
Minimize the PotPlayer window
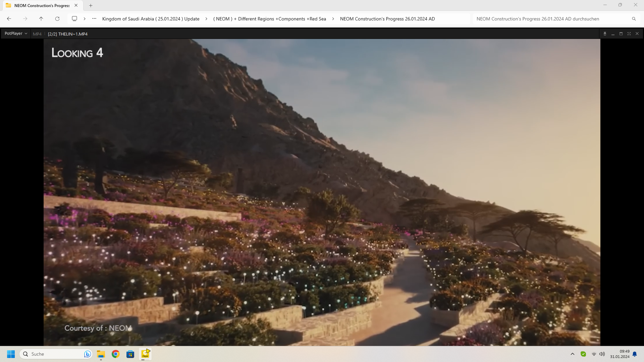pos(613,34)
